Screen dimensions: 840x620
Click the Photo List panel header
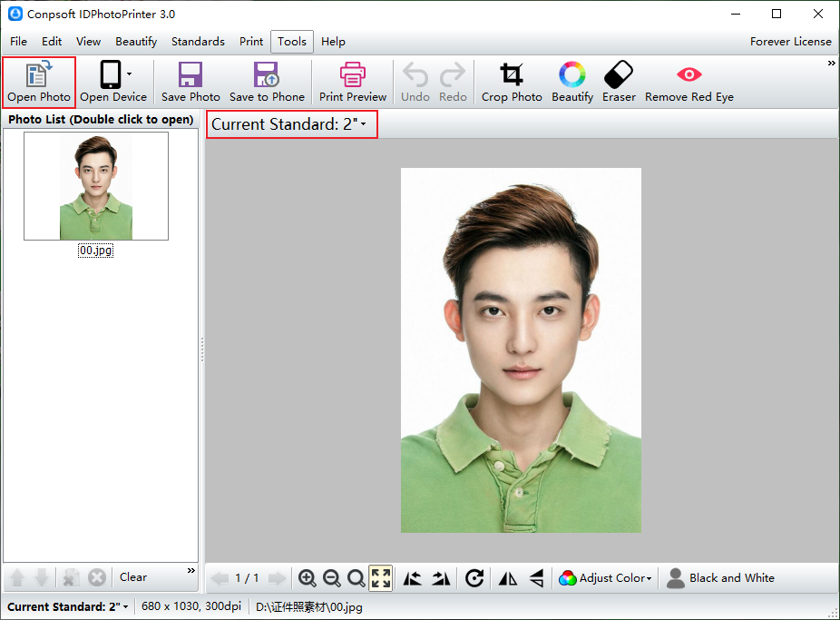click(101, 119)
